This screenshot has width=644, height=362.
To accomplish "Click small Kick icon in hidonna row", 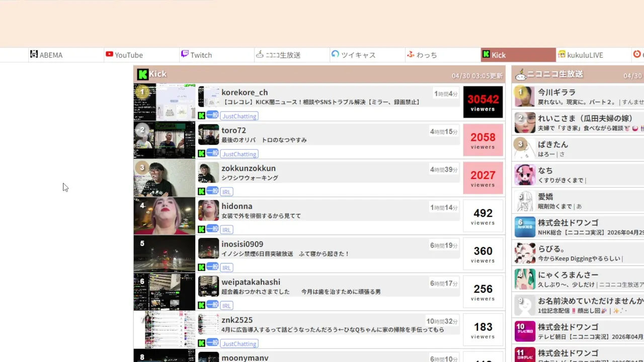I will click(201, 229).
